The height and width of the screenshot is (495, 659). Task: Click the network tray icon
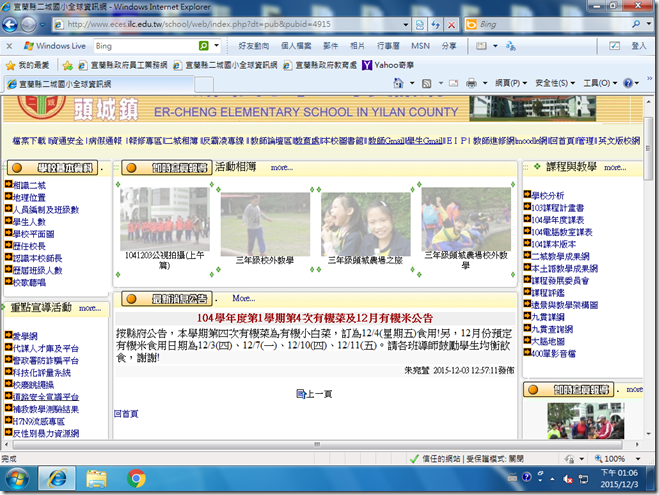point(583,479)
